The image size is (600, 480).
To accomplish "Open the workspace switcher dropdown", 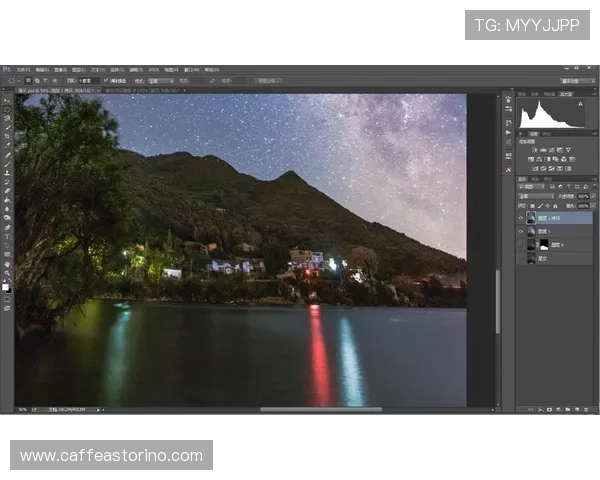I will 574,80.
